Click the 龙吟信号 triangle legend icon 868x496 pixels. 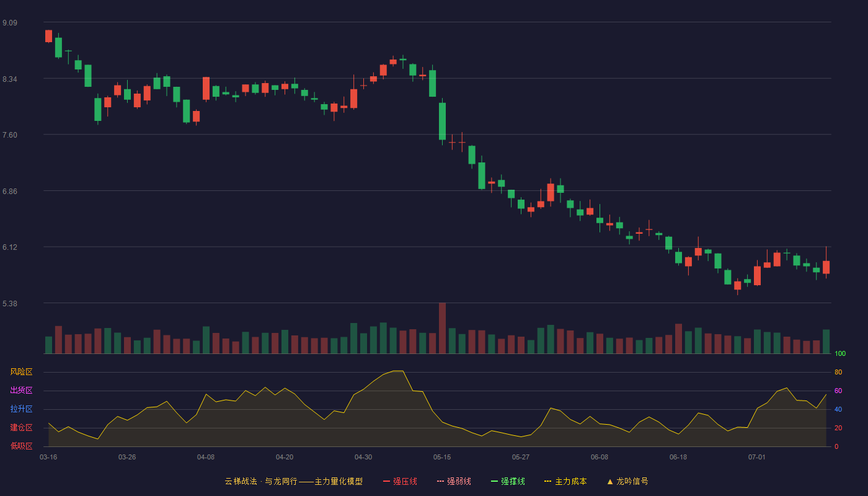tap(610, 481)
